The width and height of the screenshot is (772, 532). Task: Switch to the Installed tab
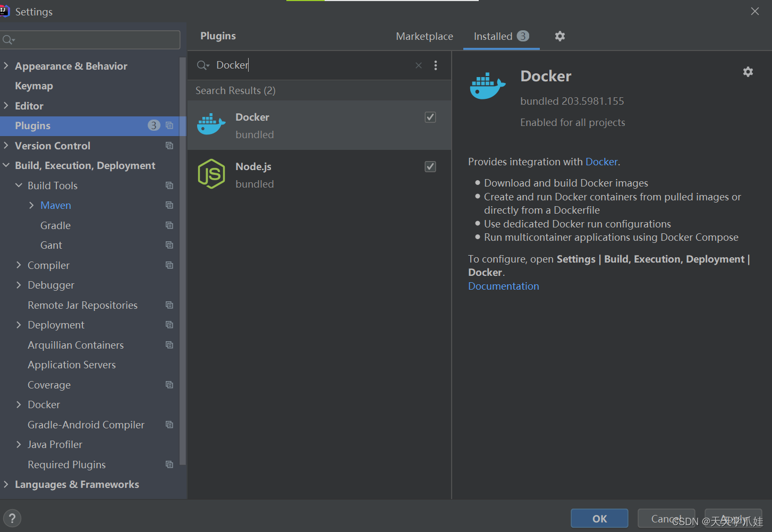501,36
